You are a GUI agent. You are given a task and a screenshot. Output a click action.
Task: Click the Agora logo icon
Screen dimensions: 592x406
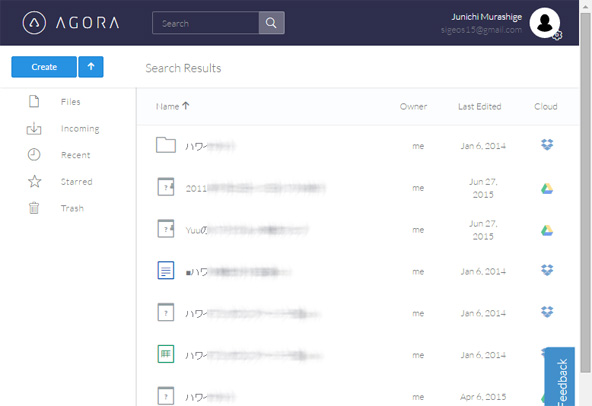34,23
